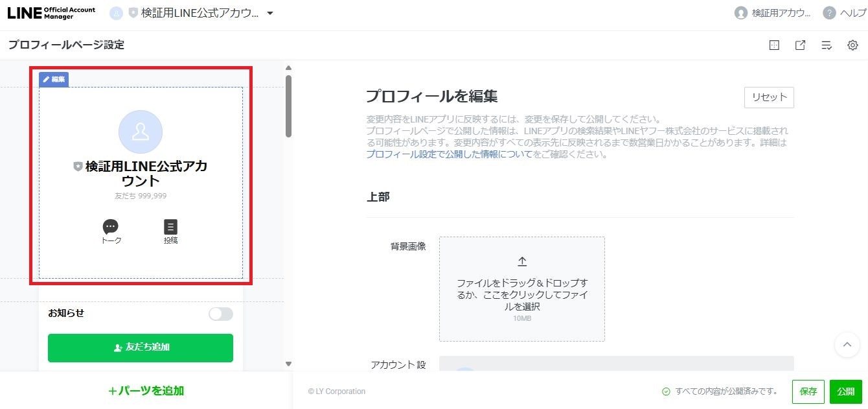The width and height of the screenshot is (868, 409).
Task: Click the green checkmark publish status icon
Action: tap(666, 391)
